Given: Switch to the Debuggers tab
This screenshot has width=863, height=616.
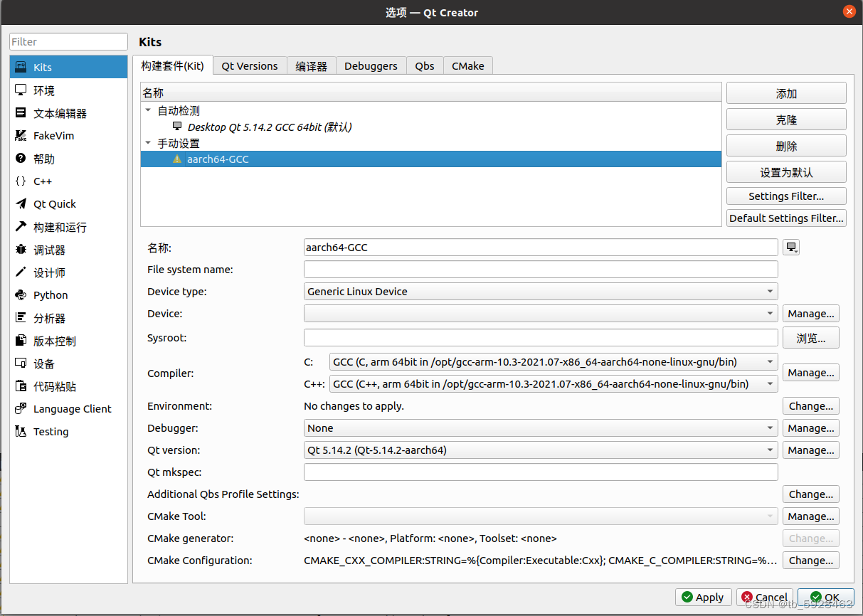Looking at the screenshot, I should coord(371,66).
